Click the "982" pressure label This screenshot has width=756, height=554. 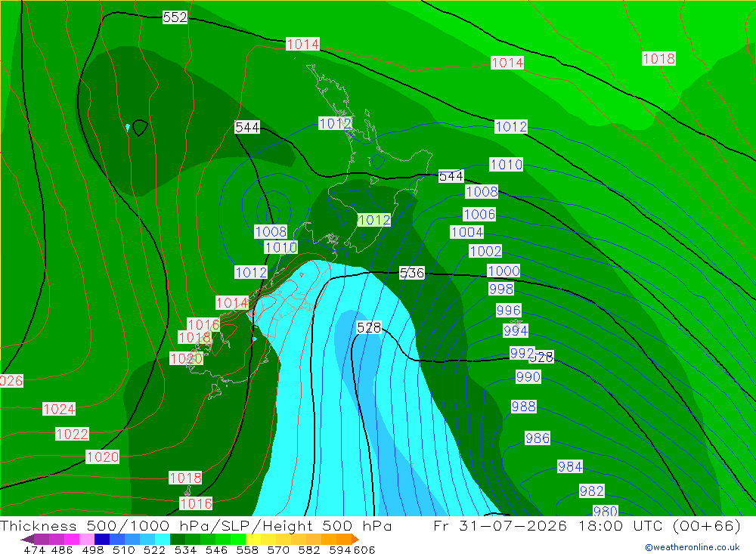pyautogui.click(x=592, y=491)
